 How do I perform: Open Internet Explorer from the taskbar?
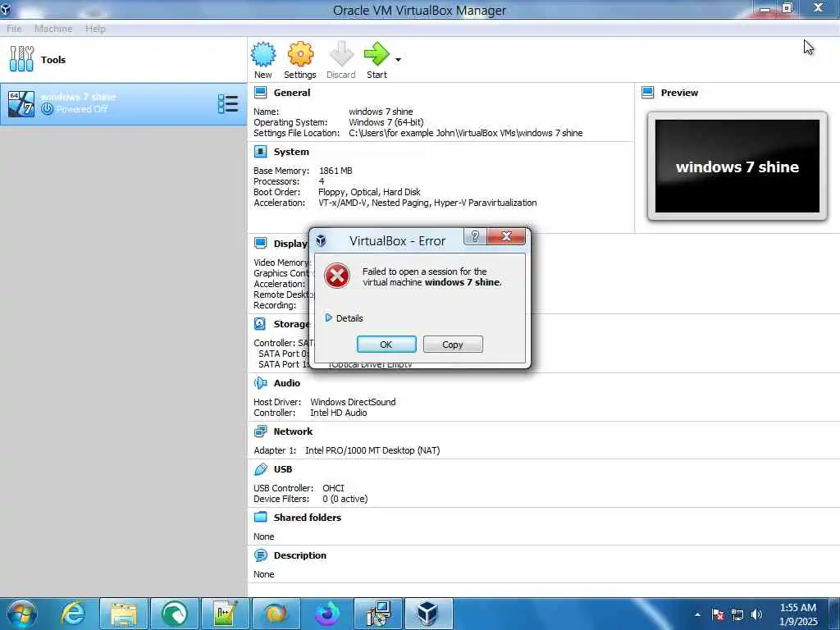click(x=73, y=614)
